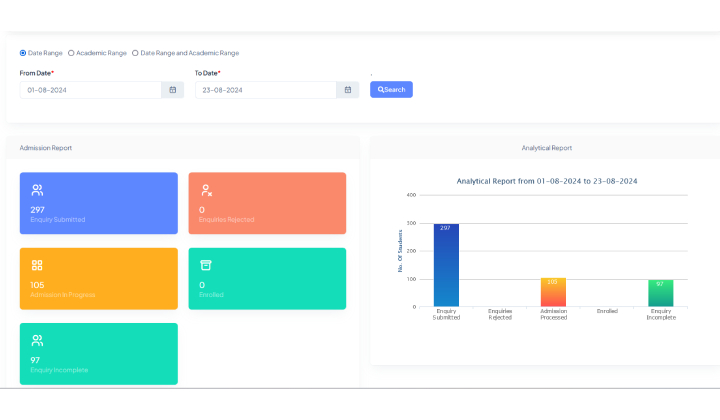Select the Date Range radio button
Screen dimensions: 720x420
click(x=23, y=53)
